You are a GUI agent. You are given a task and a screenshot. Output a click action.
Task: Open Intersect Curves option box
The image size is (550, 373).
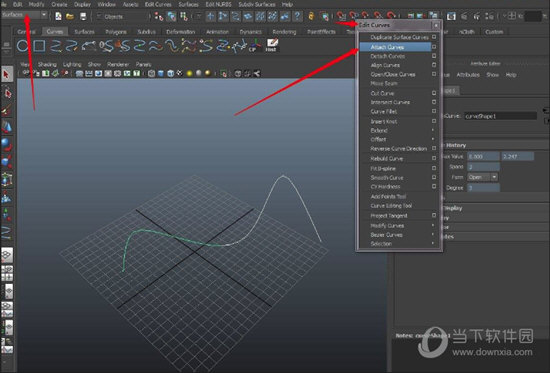434,102
